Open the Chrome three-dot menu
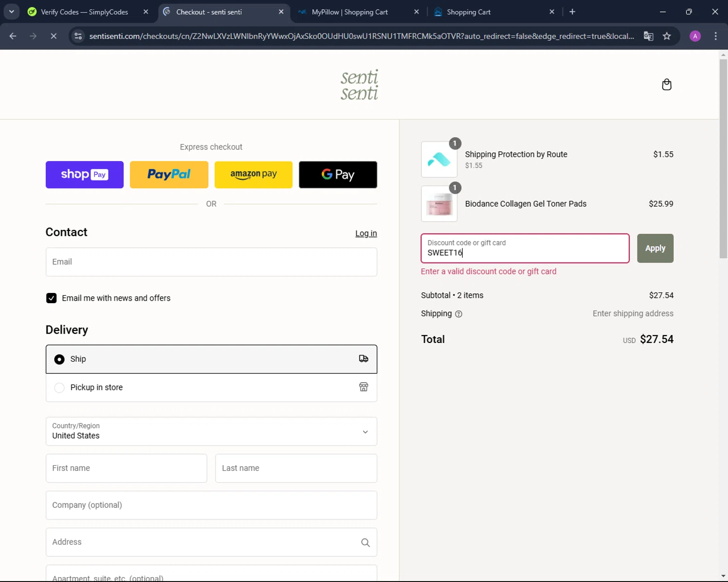This screenshot has width=728, height=582. (715, 36)
